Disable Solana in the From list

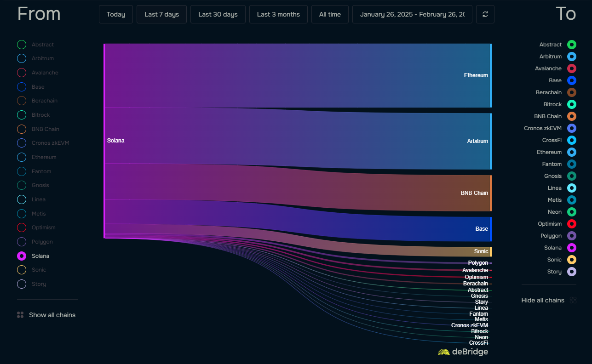(x=22, y=256)
